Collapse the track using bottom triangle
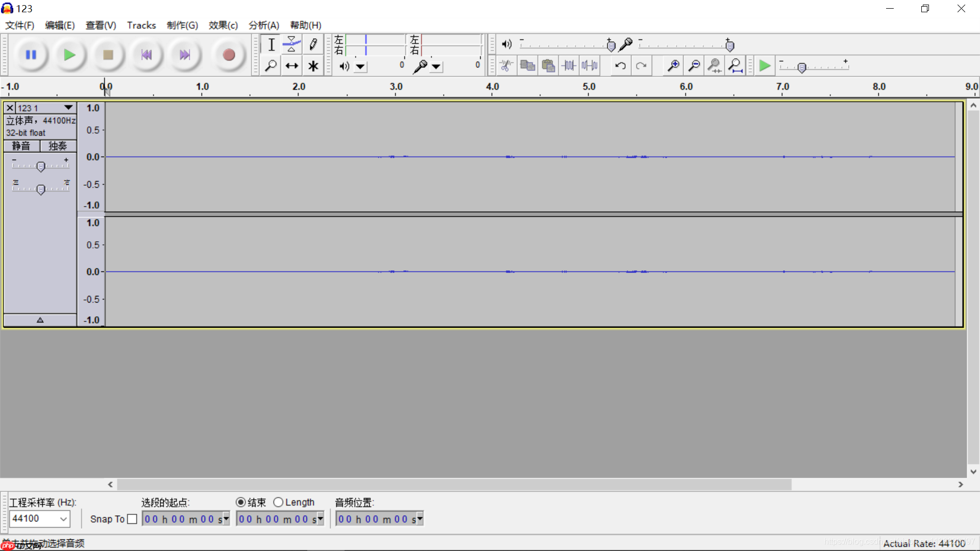This screenshot has width=980, height=551. [40, 320]
